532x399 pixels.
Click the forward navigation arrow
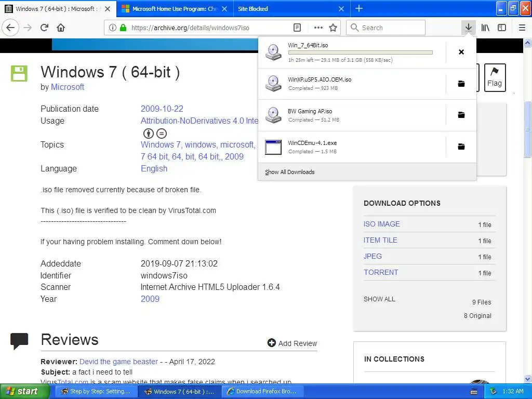28,28
